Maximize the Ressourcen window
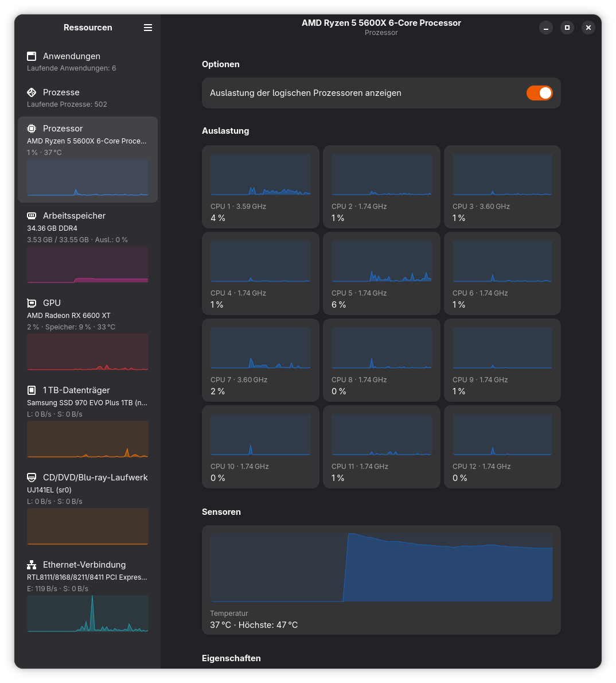The height and width of the screenshot is (683, 616). (x=567, y=28)
